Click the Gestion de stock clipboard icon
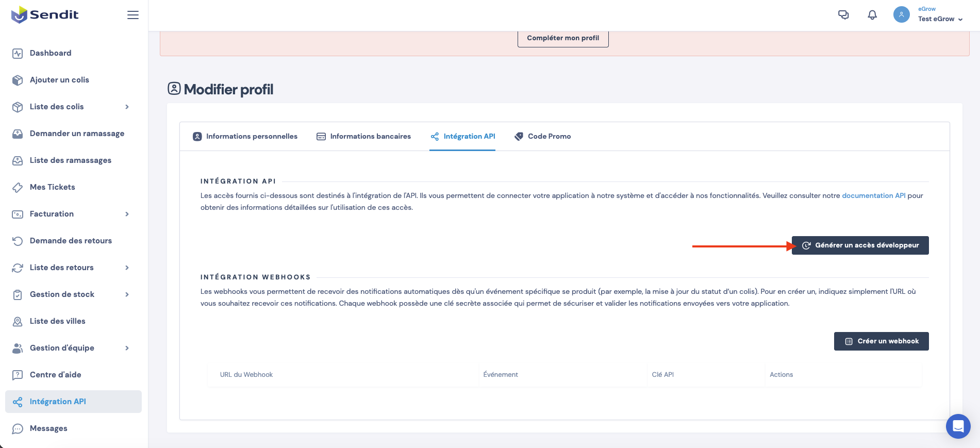 (18, 294)
